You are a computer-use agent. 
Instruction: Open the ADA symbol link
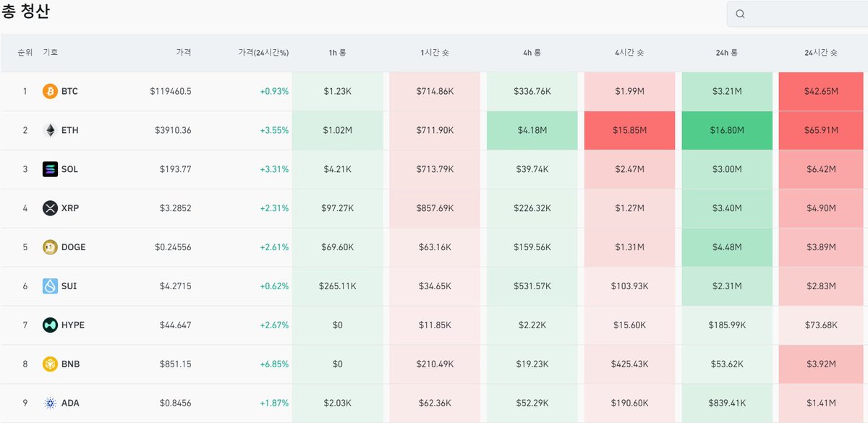pos(70,403)
